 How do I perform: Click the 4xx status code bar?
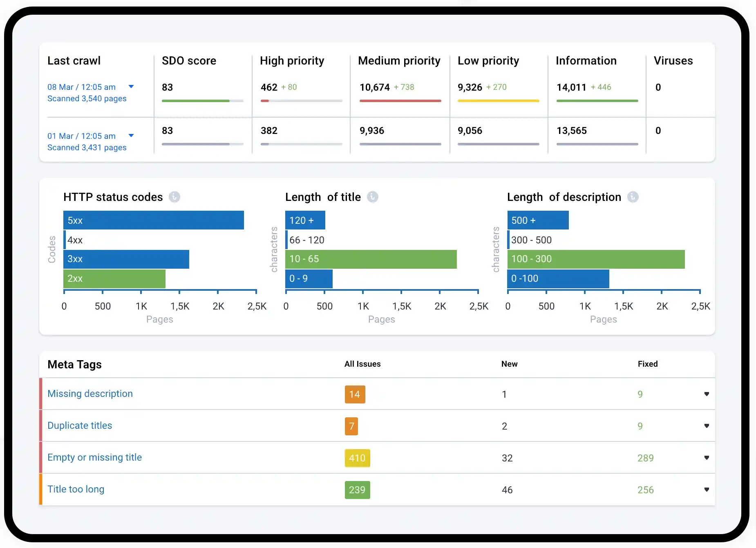click(x=65, y=240)
